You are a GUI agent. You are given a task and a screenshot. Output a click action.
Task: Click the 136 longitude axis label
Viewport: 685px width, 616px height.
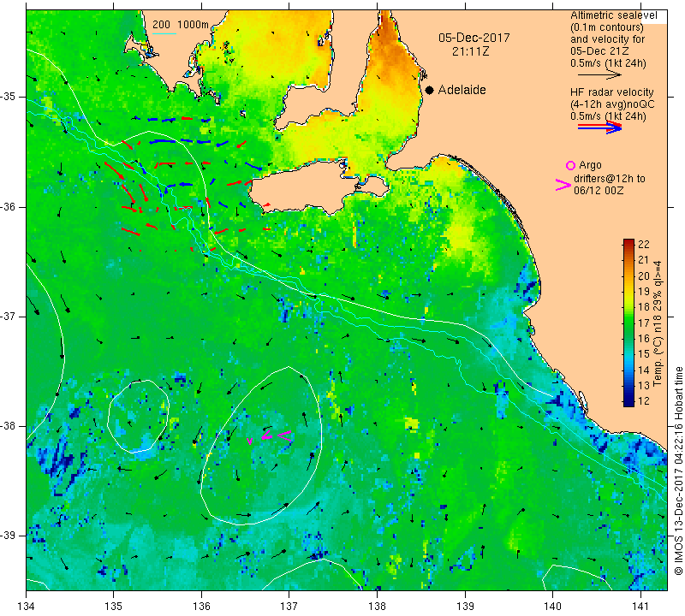pyautogui.click(x=201, y=607)
